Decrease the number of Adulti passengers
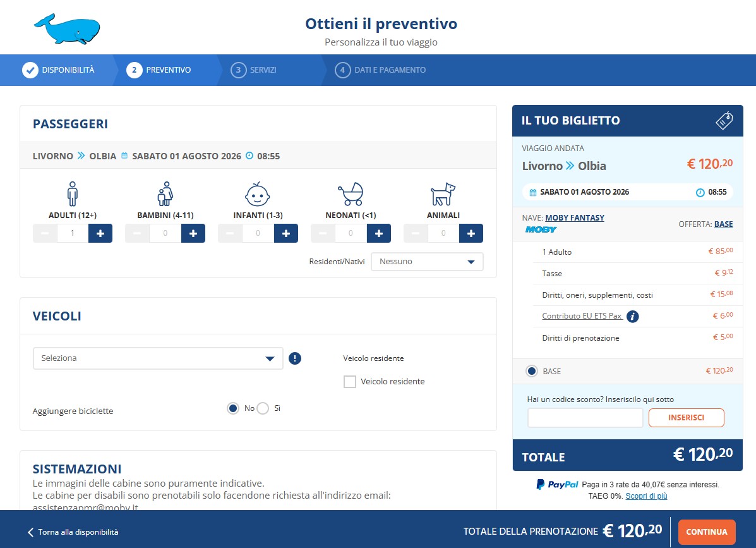Screen dimensions: 756x548 click(45, 233)
